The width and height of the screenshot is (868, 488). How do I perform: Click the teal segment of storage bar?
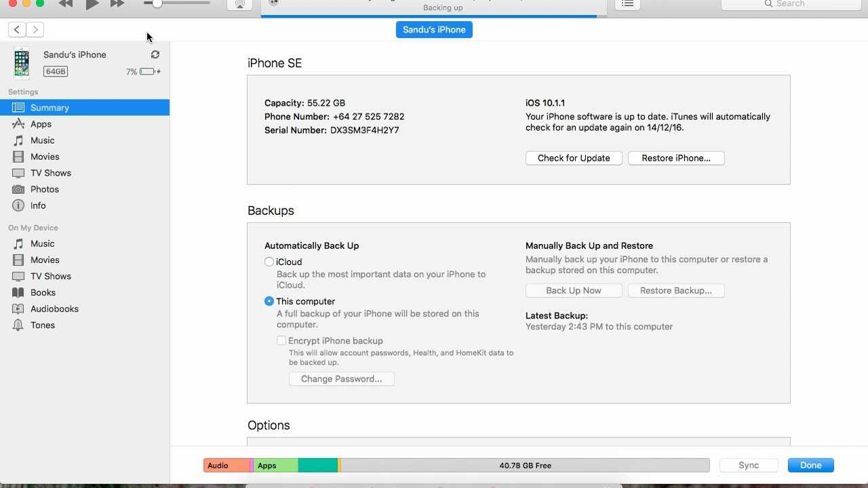(317, 465)
